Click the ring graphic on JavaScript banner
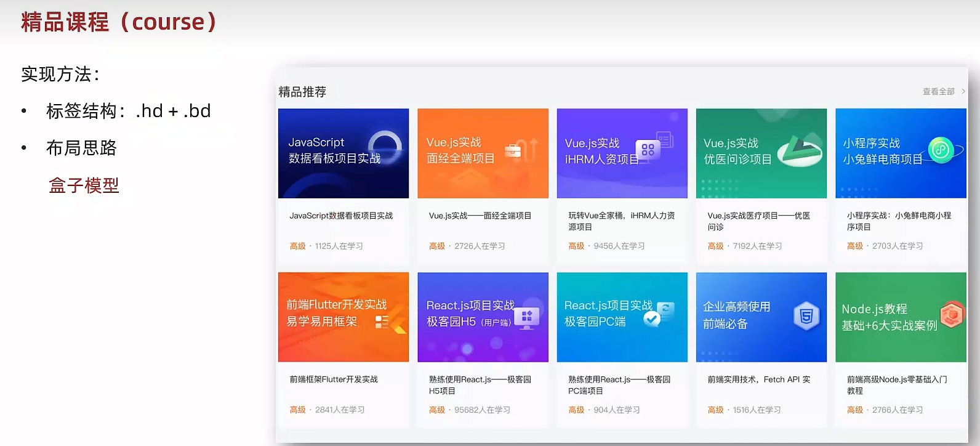 pyautogui.click(x=385, y=146)
